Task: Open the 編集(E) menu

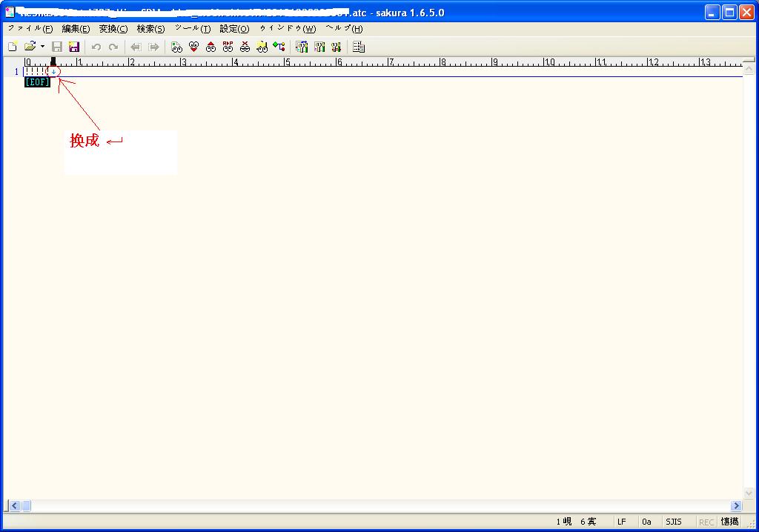Action: coord(76,29)
